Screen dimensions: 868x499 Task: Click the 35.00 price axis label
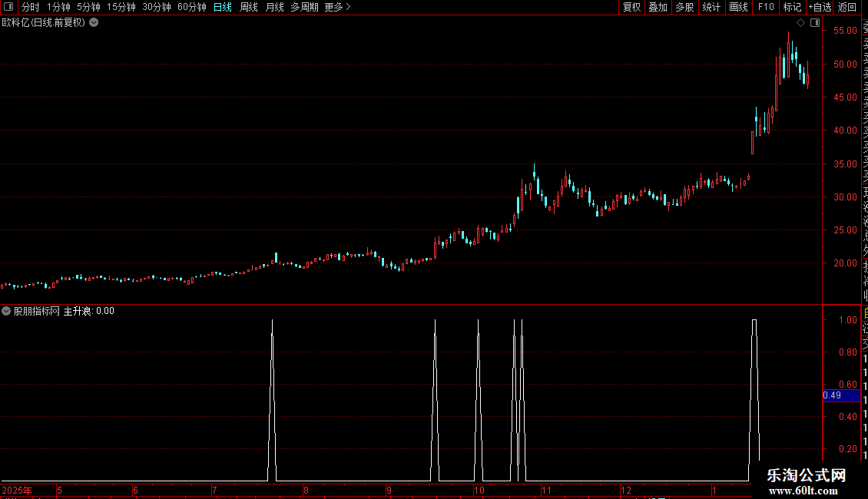pyautogui.click(x=845, y=164)
